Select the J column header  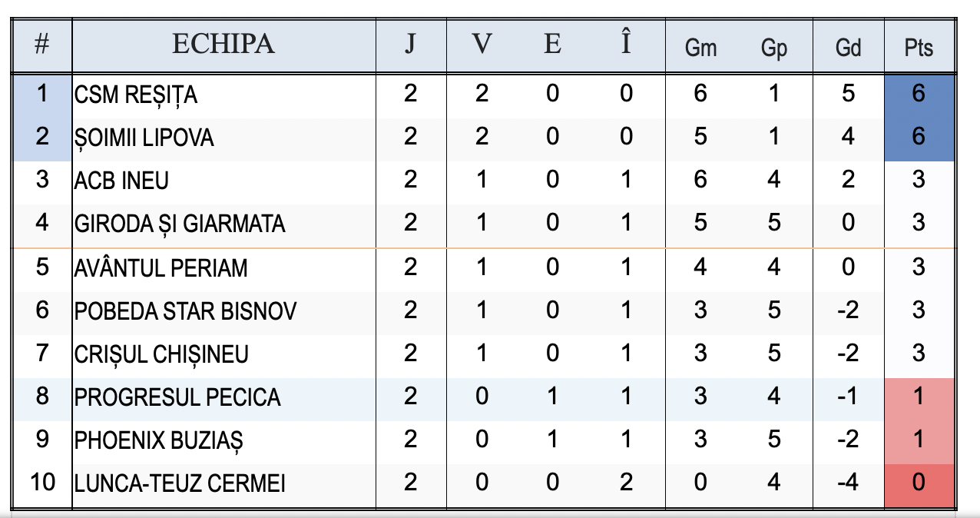[x=410, y=45]
